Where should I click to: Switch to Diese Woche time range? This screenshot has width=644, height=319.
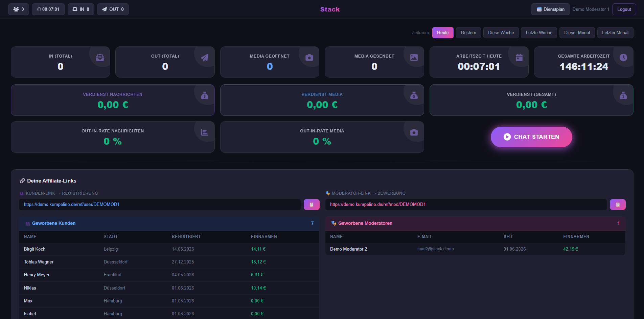point(501,33)
